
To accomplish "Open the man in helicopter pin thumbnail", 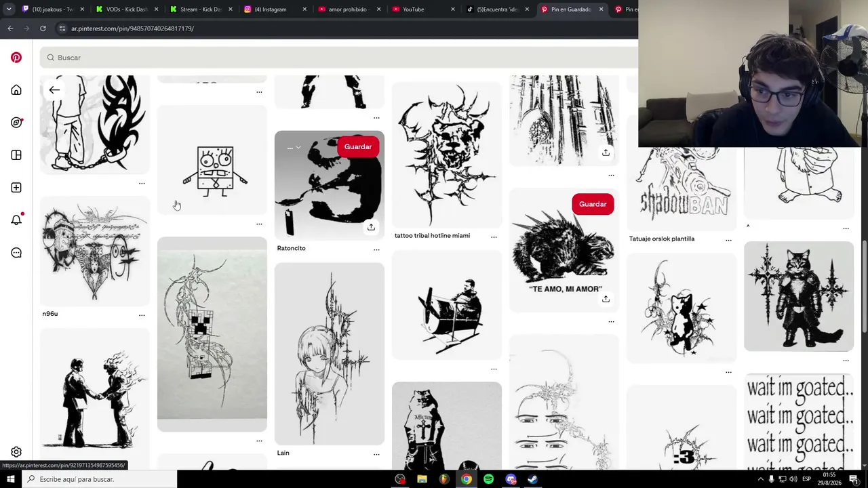I will click(447, 305).
